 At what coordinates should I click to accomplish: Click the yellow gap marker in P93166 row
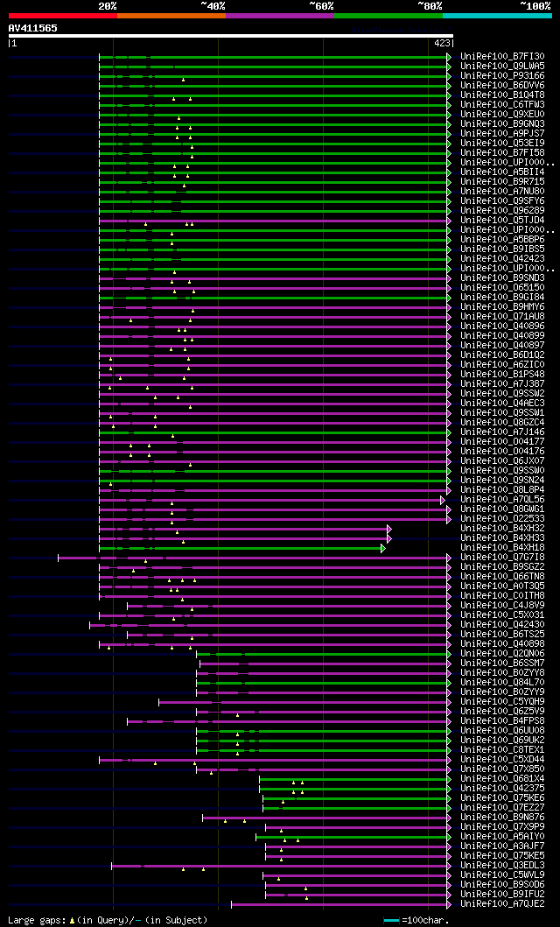click(183, 80)
